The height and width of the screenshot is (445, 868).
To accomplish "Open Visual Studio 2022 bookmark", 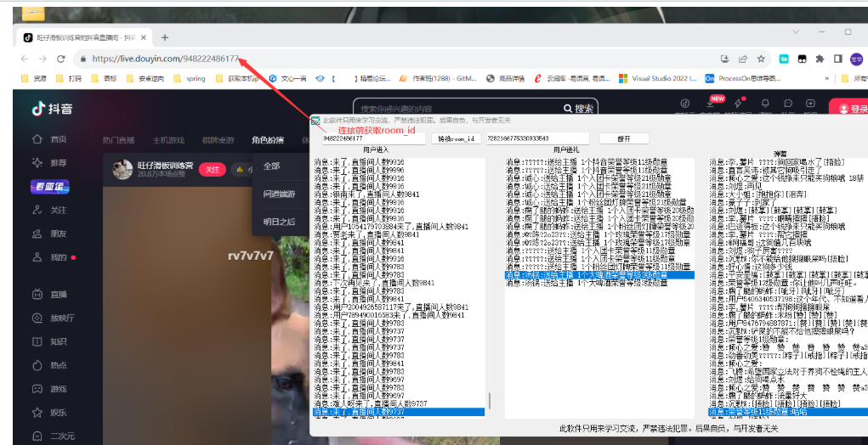I will tap(658, 78).
